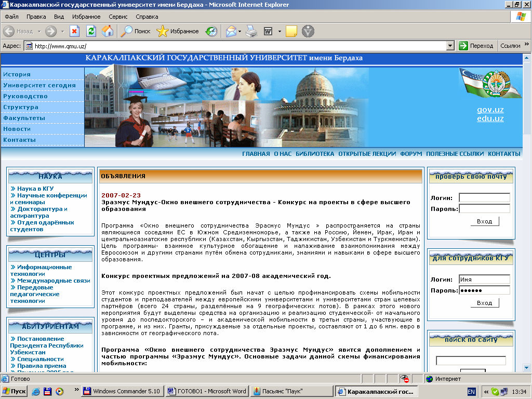Viewport: 532px width, 399px height.
Task: Open the Структура sidebar link
Action: point(21,107)
